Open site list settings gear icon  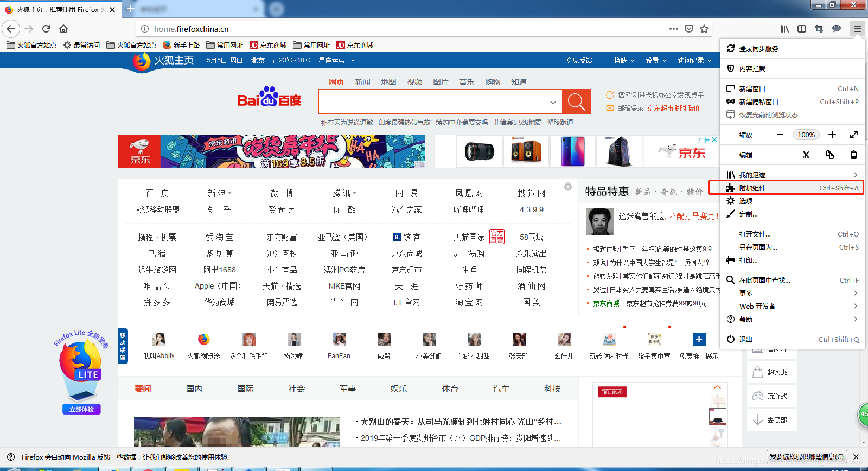[x=568, y=187]
